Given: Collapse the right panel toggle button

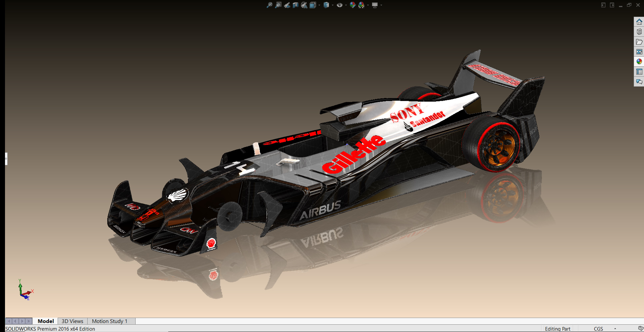Looking at the screenshot, I should (612, 5).
